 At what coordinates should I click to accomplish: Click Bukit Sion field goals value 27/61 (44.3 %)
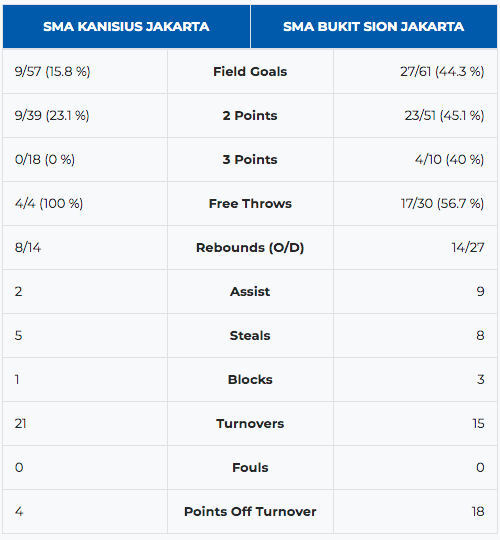(442, 72)
